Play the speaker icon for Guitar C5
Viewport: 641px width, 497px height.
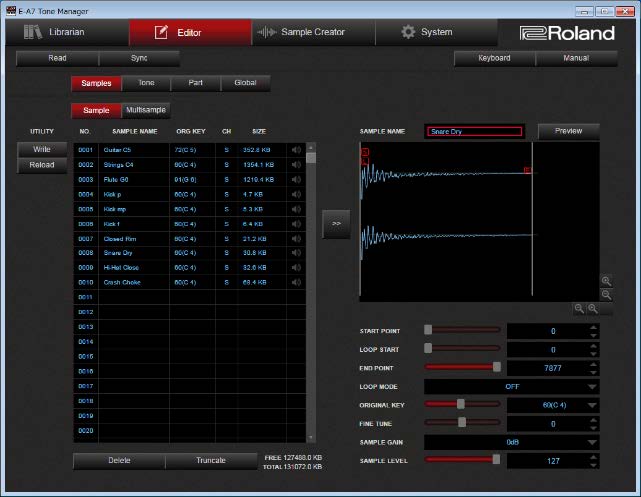point(295,150)
